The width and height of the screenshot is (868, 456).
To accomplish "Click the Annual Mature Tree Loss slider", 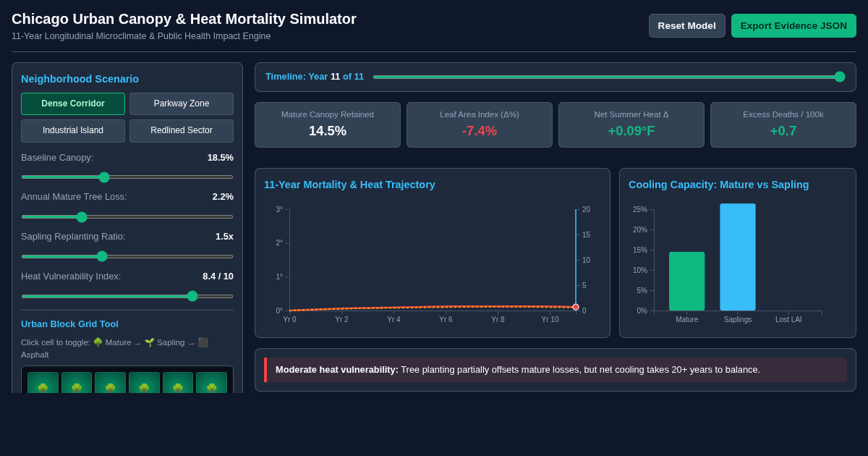I will 127,216.
